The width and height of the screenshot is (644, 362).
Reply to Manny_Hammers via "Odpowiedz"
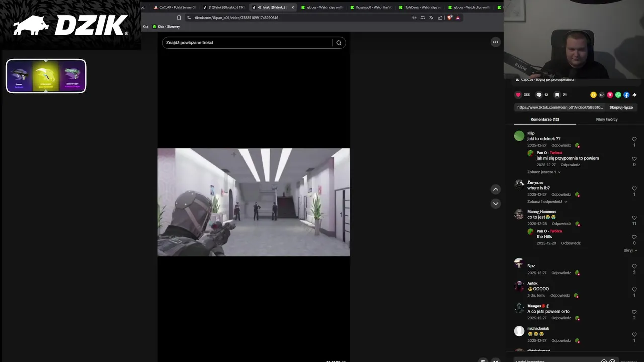coord(561,224)
